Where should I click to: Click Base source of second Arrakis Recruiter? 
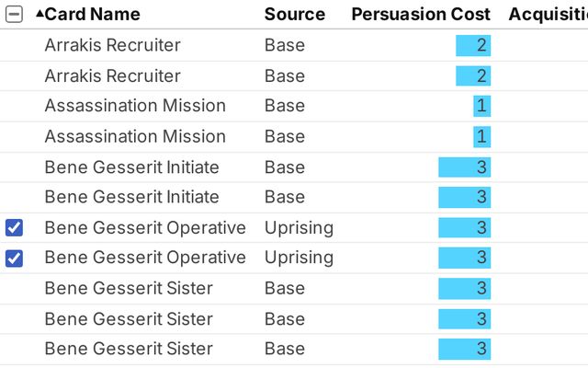point(284,75)
